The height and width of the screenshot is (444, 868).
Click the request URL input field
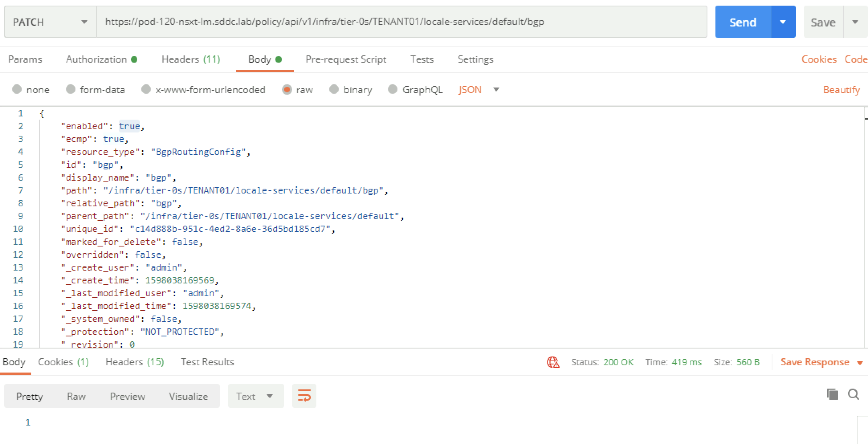click(401, 22)
